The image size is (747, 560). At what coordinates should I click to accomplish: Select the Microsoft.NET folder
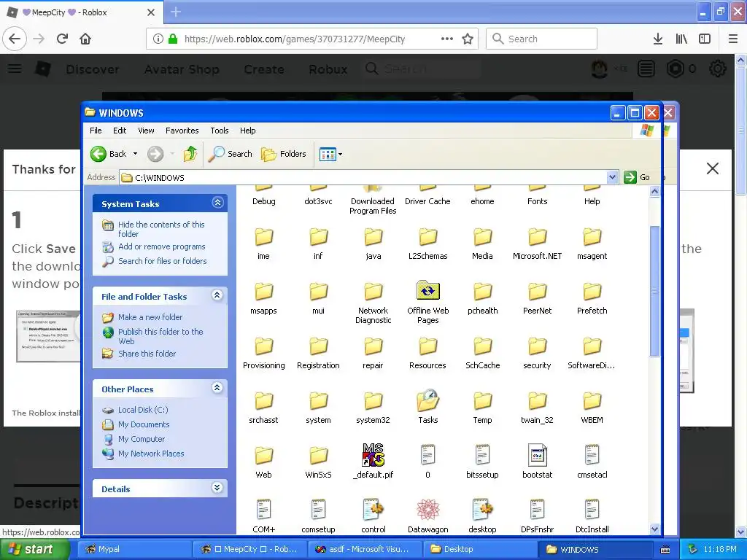[x=538, y=237]
